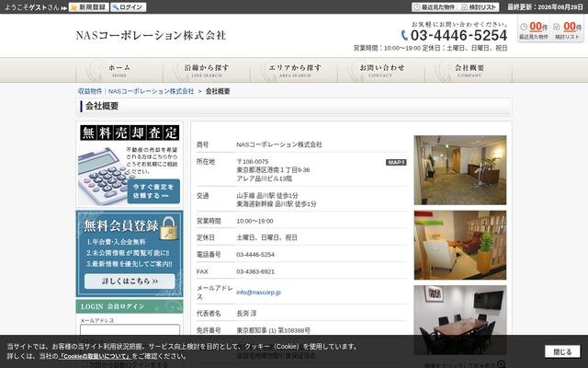Viewport: 588px width, 368px height.
Task: Close the cookie notice with 閉じる
Action: click(x=562, y=351)
